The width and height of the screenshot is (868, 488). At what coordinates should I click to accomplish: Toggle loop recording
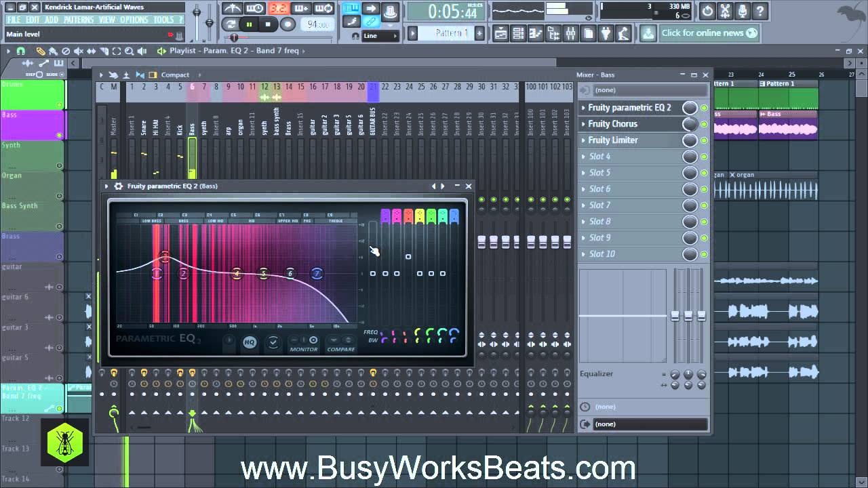click(x=324, y=9)
